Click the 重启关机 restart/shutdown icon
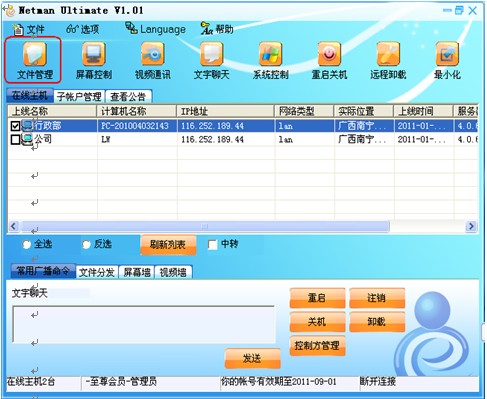Screen dimensions: 487x399 [329, 60]
